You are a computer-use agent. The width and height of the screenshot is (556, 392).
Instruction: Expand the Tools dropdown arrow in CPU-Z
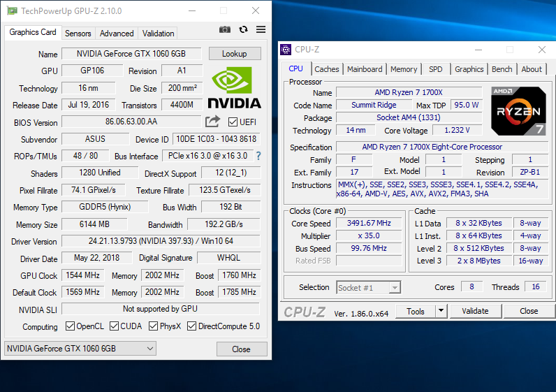click(441, 311)
